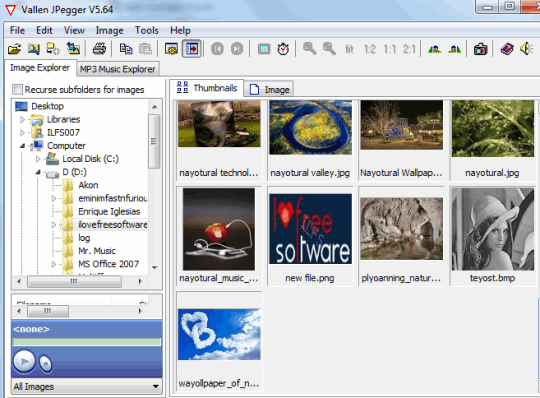Click the camera screenshot icon

480,49
